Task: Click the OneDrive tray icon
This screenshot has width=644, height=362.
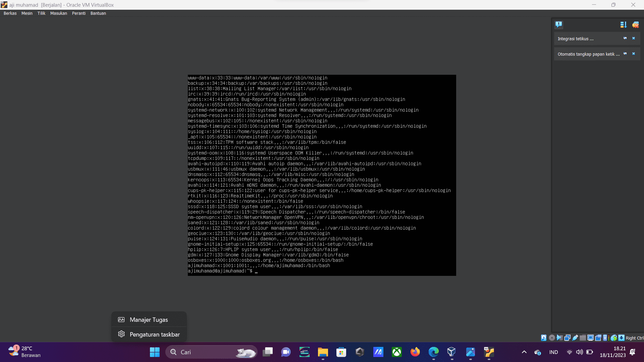Action: [x=538, y=352]
